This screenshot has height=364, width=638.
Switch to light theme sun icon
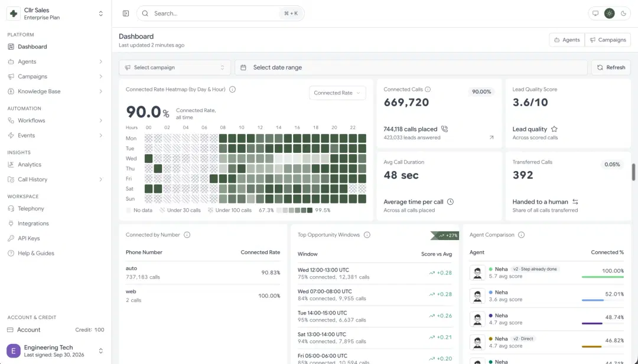(609, 14)
